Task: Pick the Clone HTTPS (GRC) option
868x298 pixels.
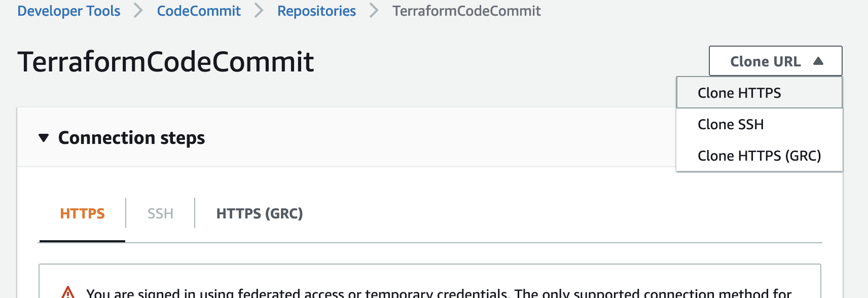Action: [759, 156]
